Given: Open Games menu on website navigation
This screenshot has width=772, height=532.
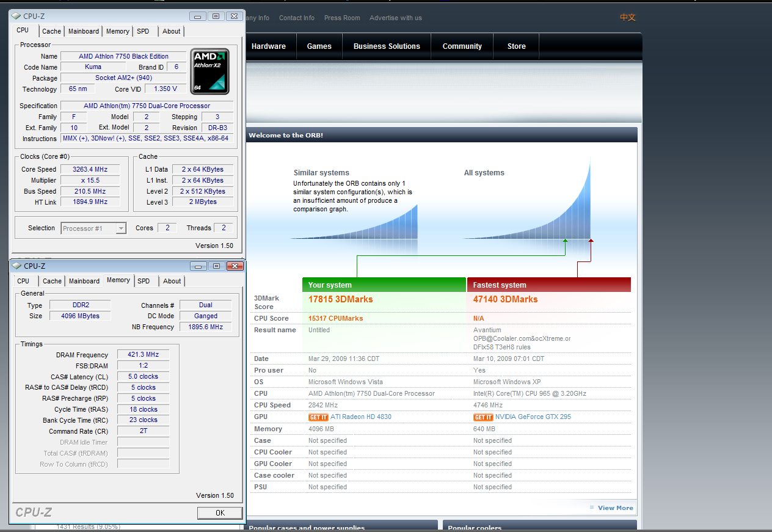Looking at the screenshot, I should [319, 46].
